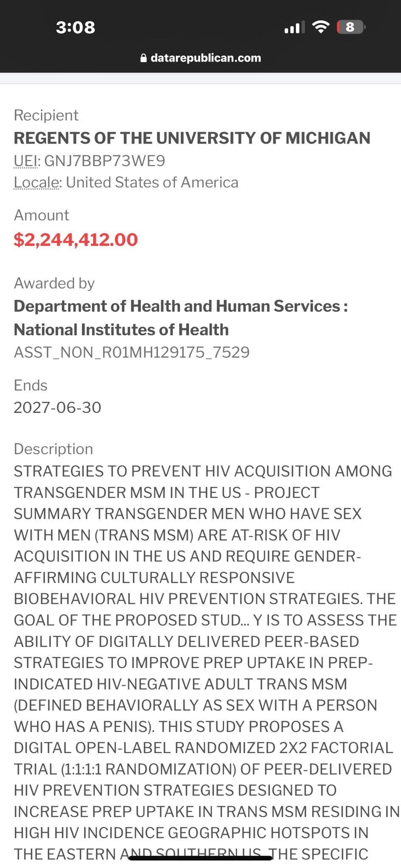The height and width of the screenshot is (868, 401).
Task: Click the National Institutes of Health line
Action: [x=121, y=330]
